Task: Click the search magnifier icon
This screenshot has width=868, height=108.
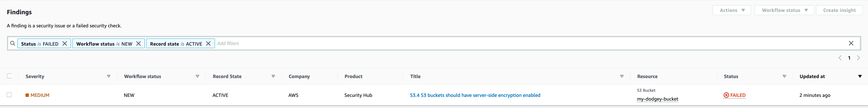Action: [x=13, y=43]
